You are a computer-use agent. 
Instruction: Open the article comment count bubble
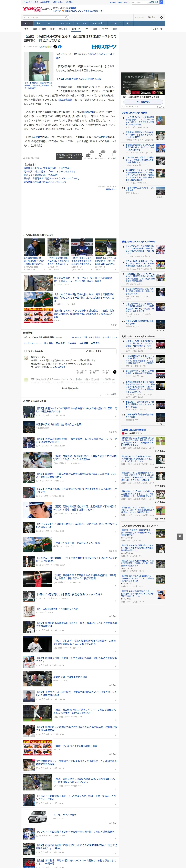tap(42, 47)
